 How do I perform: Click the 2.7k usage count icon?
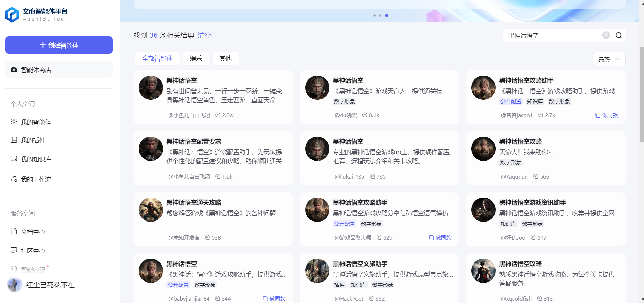point(541,115)
